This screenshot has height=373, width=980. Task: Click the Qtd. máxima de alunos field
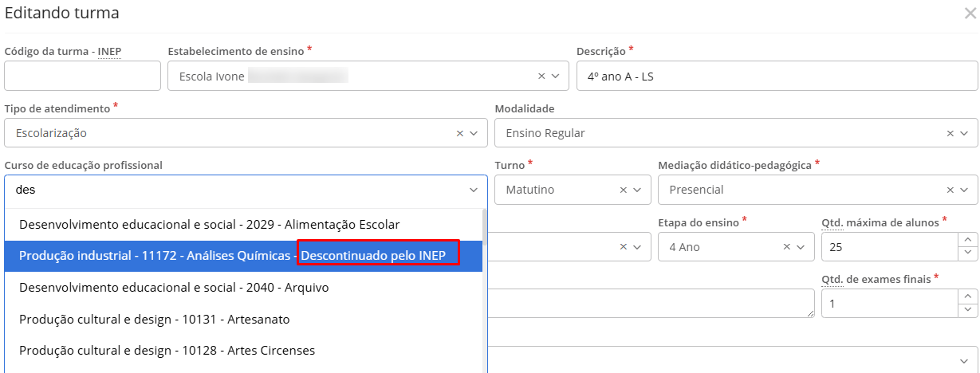[x=889, y=247]
